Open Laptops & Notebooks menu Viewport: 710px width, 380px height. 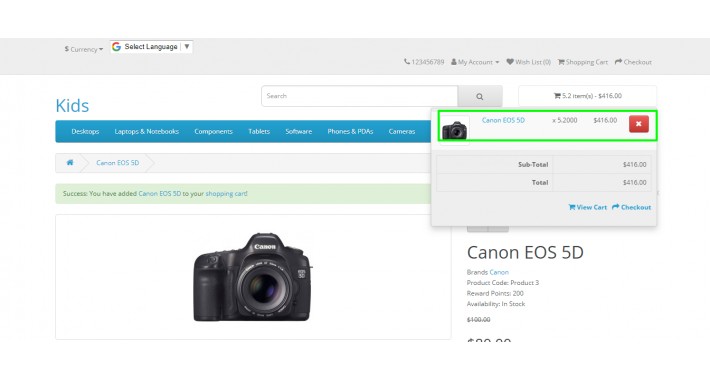(147, 131)
